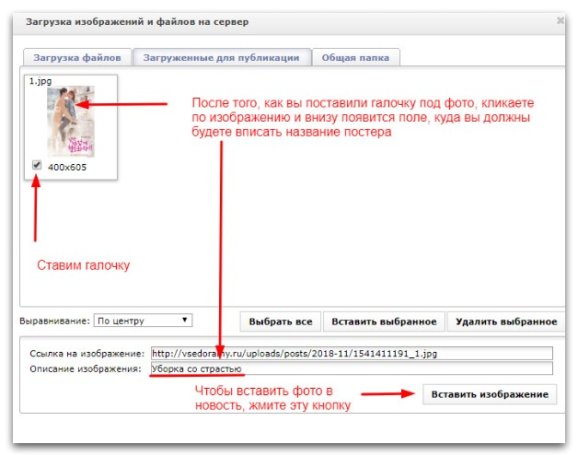Viewport: 578px width, 455px height.
Task: Open the Общая папка tab
Action: click(x=355, y=58)
